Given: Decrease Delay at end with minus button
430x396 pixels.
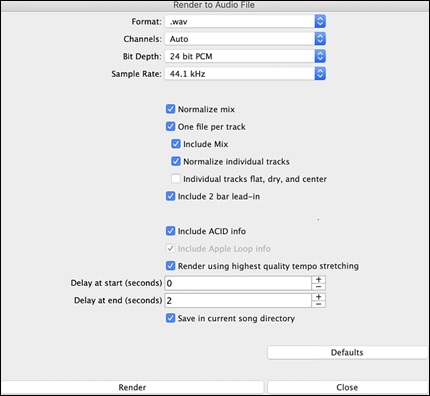Looking at the screenshot, I should pyautogui.click(x=318, y=304).
